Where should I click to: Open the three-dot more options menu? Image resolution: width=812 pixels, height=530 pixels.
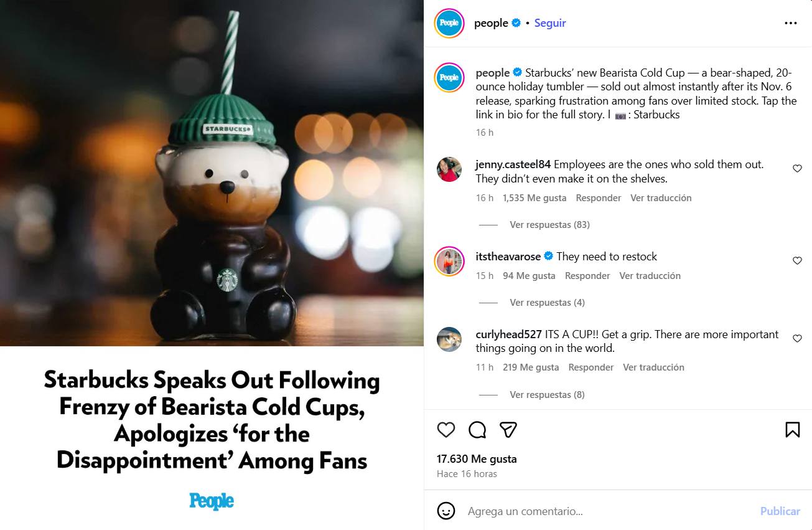(790, 23)
